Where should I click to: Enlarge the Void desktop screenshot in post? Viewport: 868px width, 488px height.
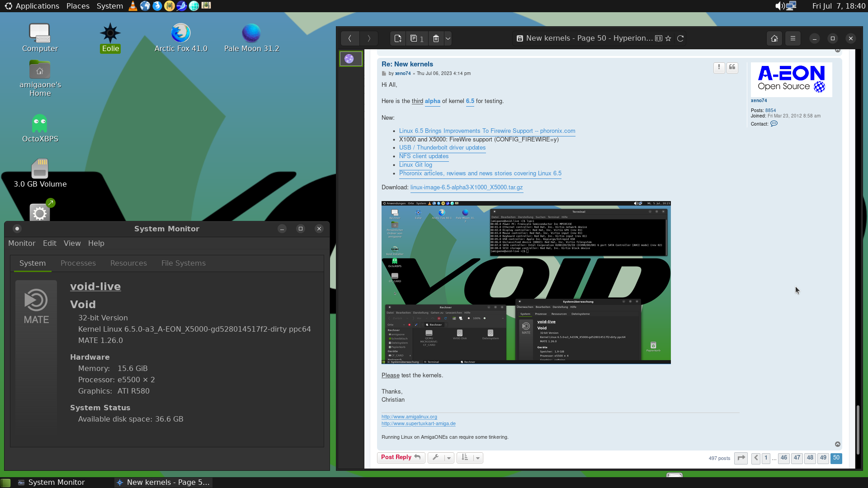click(x=526, y=282)
